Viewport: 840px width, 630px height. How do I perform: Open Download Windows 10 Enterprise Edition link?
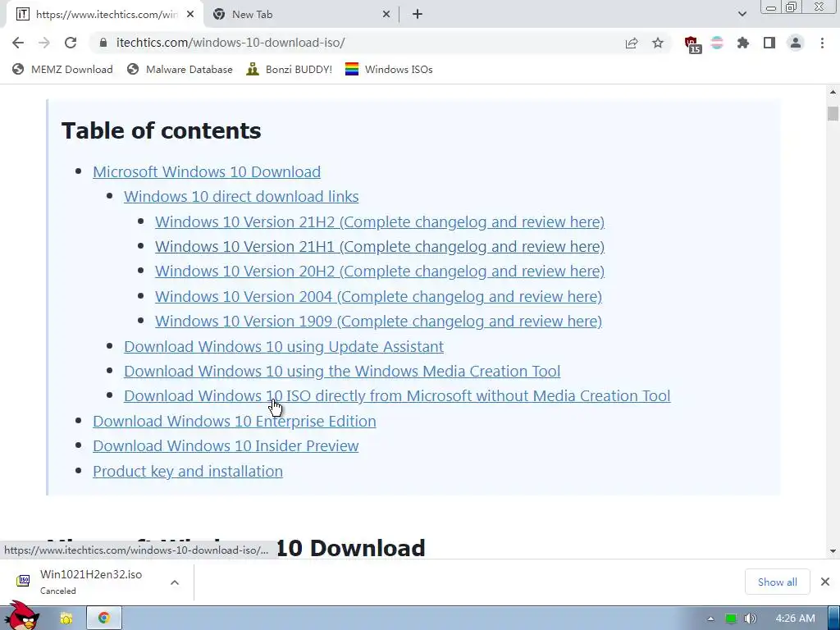pyautogui.click(x=234, y=421)
